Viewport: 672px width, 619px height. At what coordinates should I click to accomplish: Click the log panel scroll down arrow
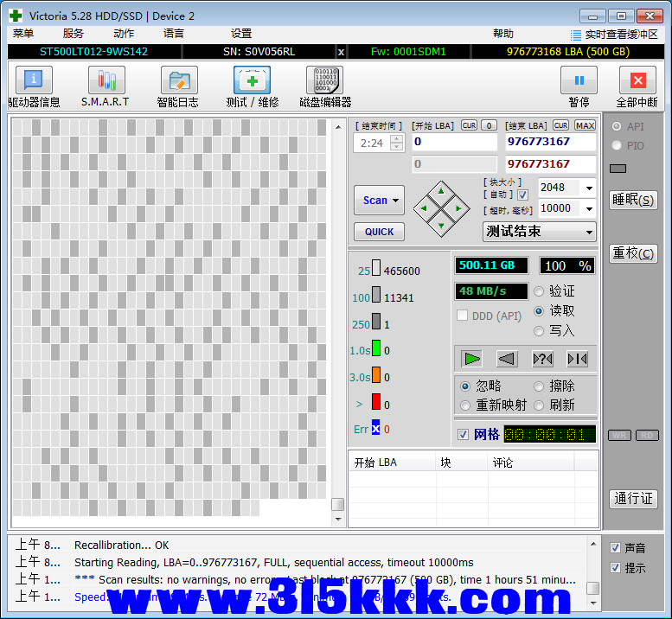(x=593, y=603)
